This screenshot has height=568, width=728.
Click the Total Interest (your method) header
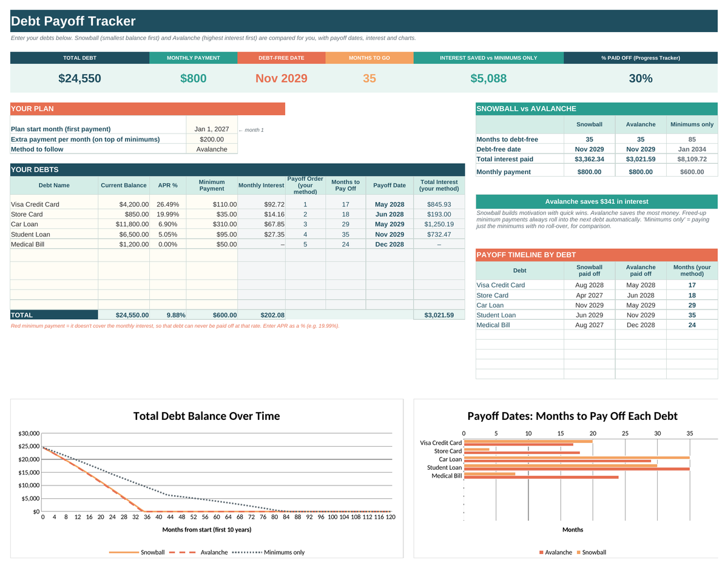pos(439,186)
